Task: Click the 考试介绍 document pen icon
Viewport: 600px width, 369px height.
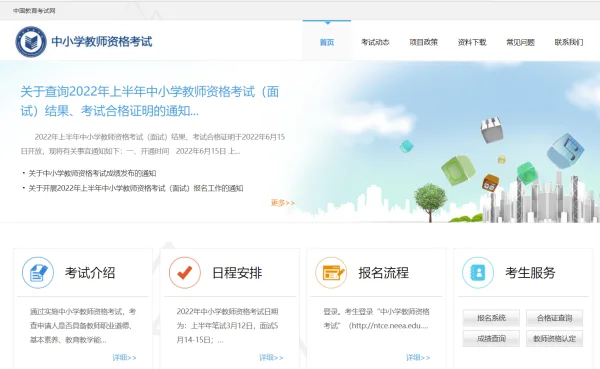Action: pos(38,273)
